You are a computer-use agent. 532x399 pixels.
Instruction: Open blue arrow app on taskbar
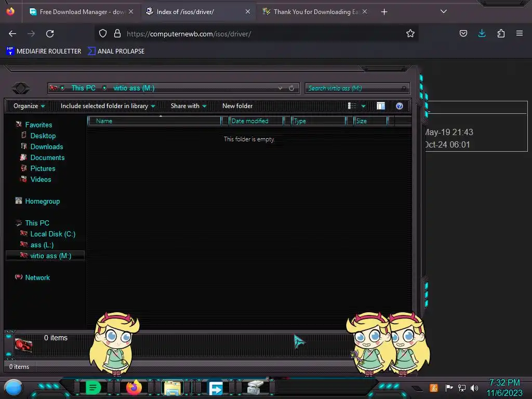point(215,388)
